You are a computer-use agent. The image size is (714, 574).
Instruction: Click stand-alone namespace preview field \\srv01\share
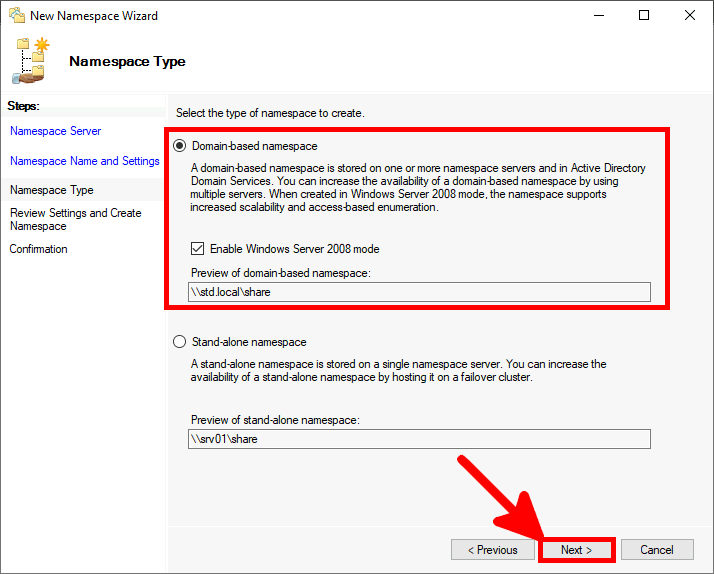tap(419, 439)
